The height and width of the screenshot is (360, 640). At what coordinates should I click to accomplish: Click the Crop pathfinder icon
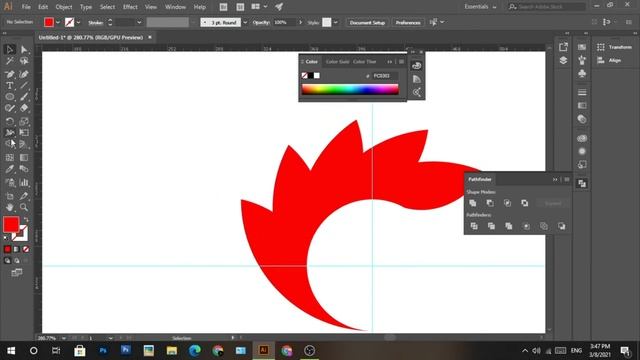tap(526, 226)
